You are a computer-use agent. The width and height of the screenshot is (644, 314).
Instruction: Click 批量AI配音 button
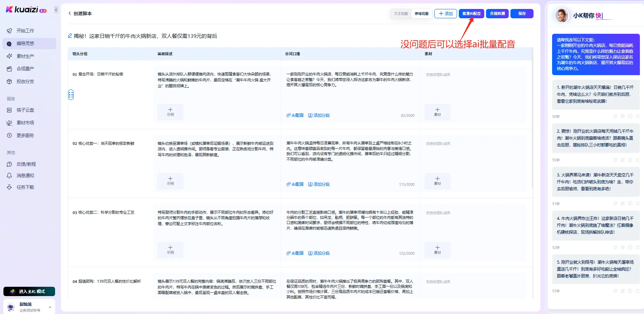click(x=472, y=14)
